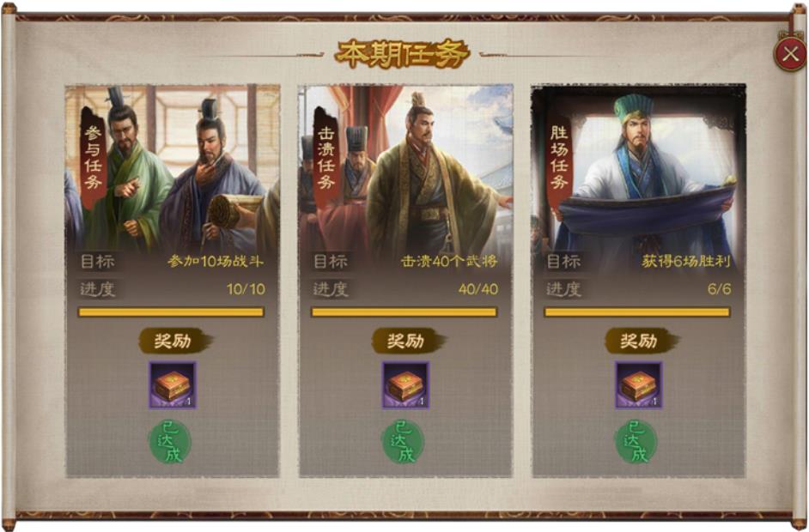
Task: Select the 胜场任务 red banner label
Action: [559, 157]
